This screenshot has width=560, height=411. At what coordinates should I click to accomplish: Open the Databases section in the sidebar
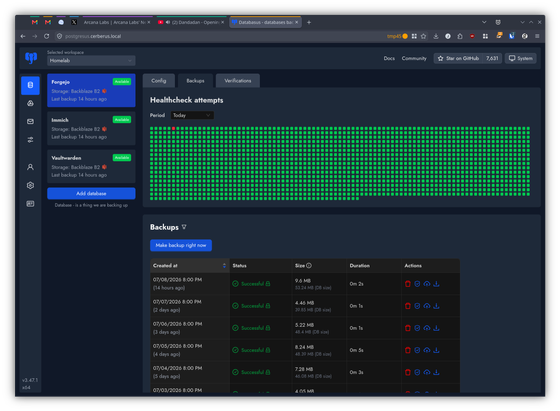(x=30, y=85)
